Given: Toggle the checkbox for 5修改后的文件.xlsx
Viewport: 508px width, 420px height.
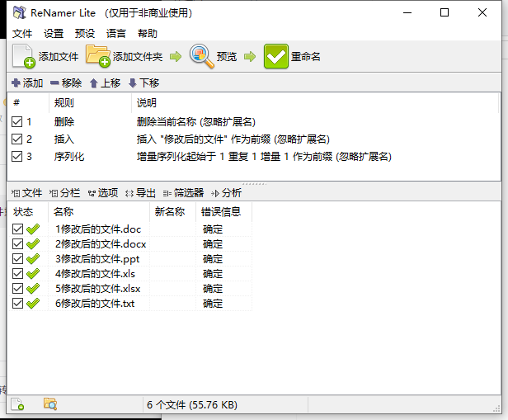Looking at the screenshot, I should point(18,289).
